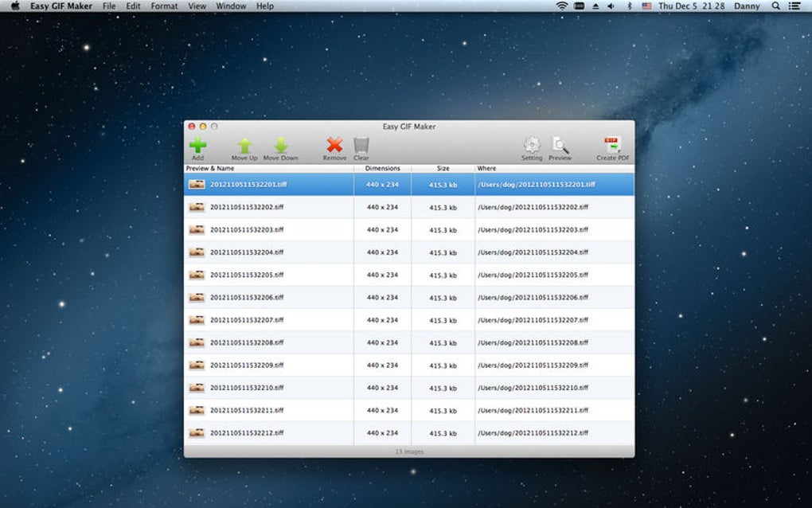812x508 pixels.
Task: Select row 2012110511532206.tiff
Action: pyautogui.click(x=409, y=297)
